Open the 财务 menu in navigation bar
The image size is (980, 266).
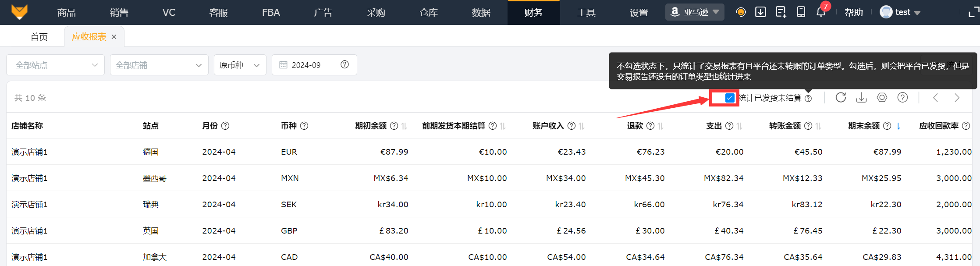533,13
